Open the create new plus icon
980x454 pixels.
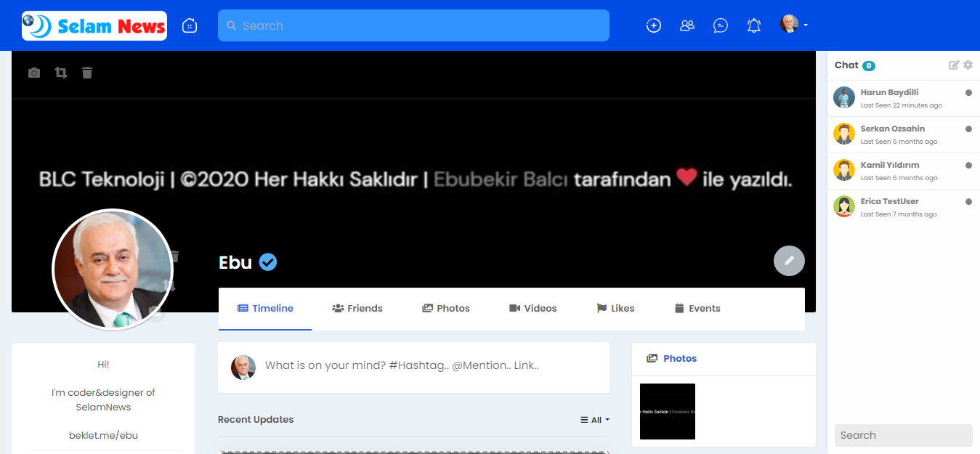[x=653, y=25]
